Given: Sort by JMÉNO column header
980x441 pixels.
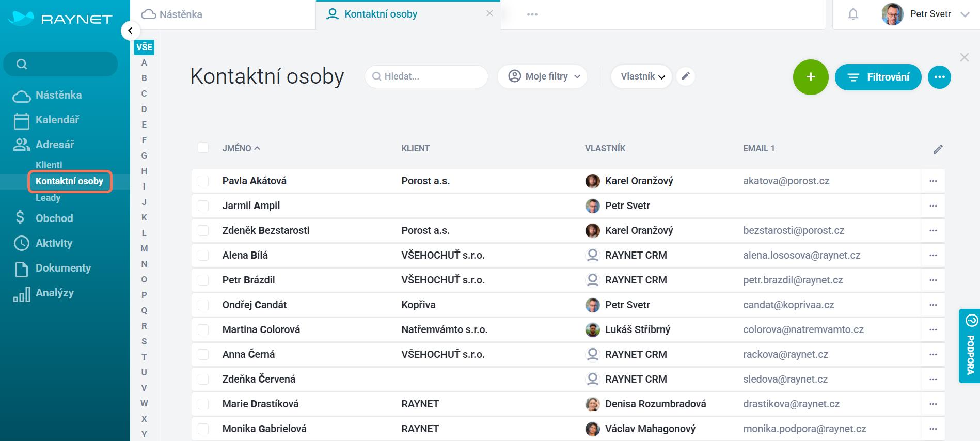Looking at the screenshot, I should pos(241,148).
